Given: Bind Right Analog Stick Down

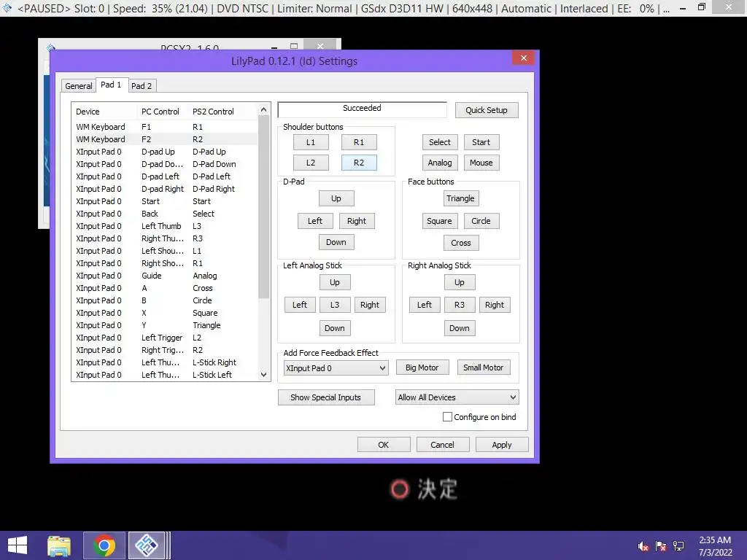Looking at the screenshot, I should point(460,328).
